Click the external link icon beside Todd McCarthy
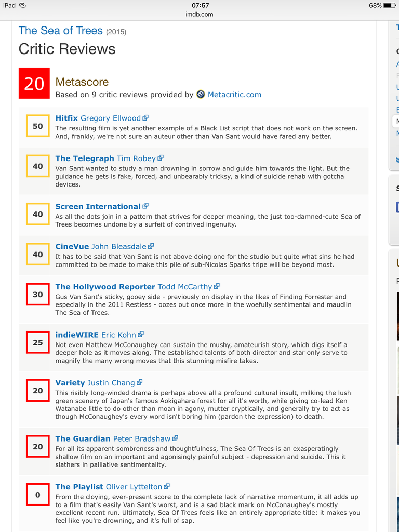Image resolution: width=399 pixels, height=532 pixels. [217, 286]
